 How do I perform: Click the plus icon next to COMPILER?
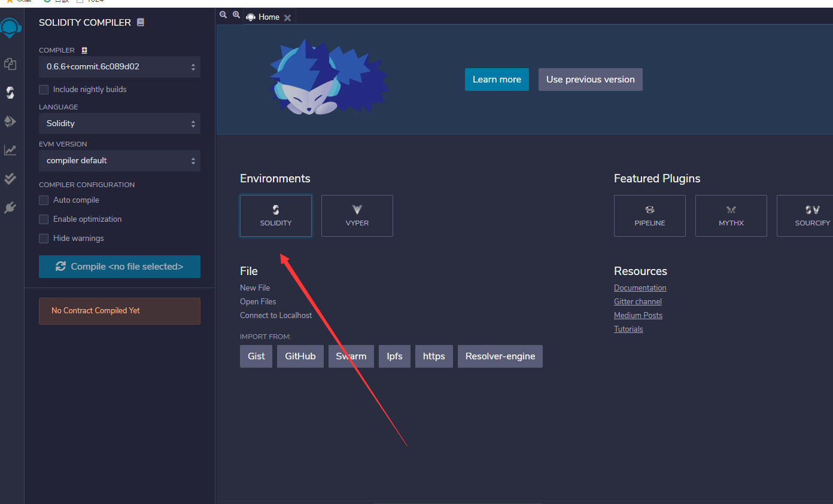(84, 50)
